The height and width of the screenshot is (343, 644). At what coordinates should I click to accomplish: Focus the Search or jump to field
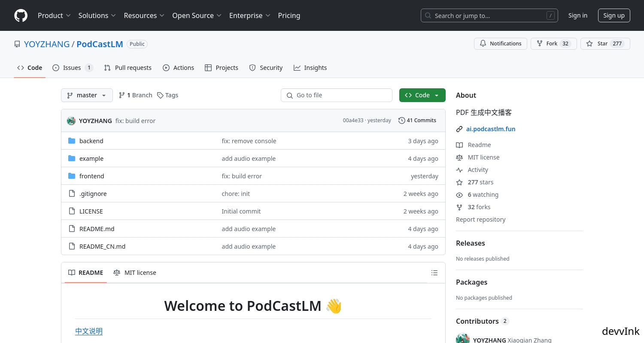pyautogui.click(x=489, y=15)
